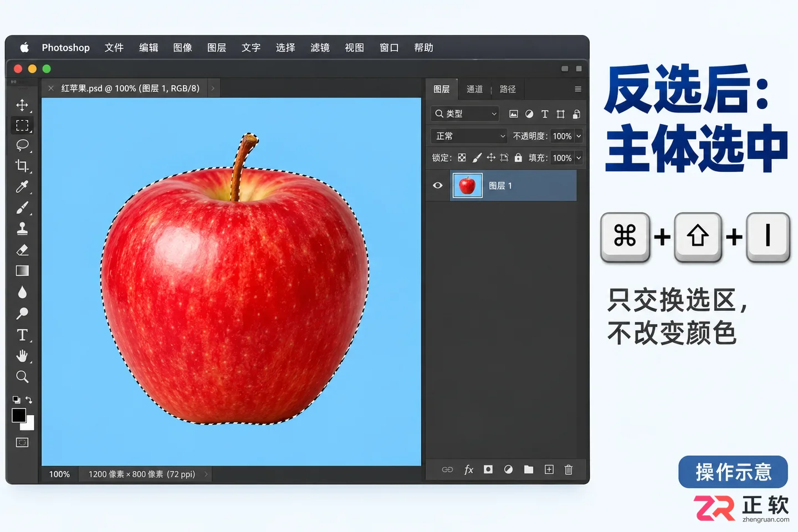Toggle type layer filter
This screenshot has height=532, width=798.
pyautogui.click(x=545, y=114)
